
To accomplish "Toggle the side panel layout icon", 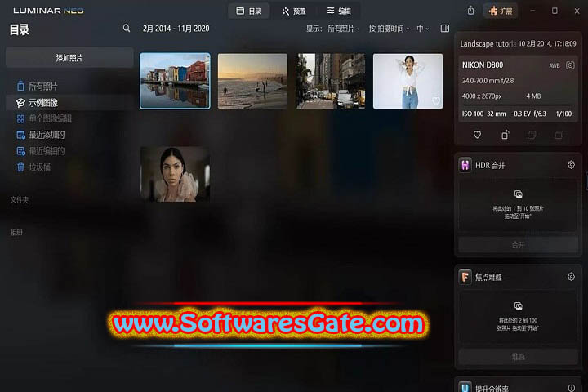I will click(445, 28).
